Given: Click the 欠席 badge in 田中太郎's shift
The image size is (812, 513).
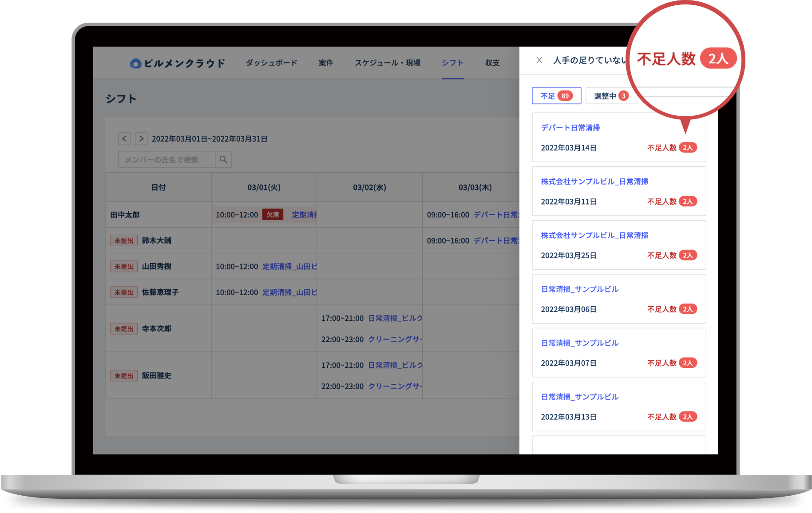Looking at the screenshot, I should tap(272, 214).
